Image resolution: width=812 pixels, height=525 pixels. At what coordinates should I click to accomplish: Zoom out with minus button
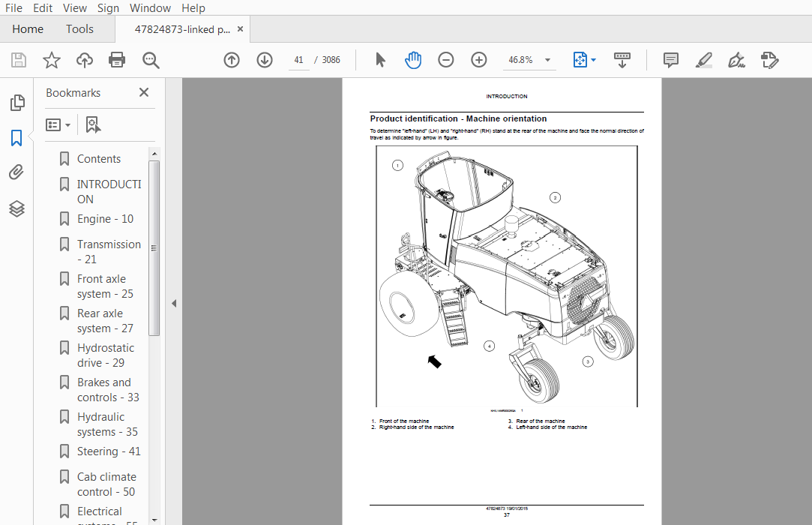(x=446, y=60)
